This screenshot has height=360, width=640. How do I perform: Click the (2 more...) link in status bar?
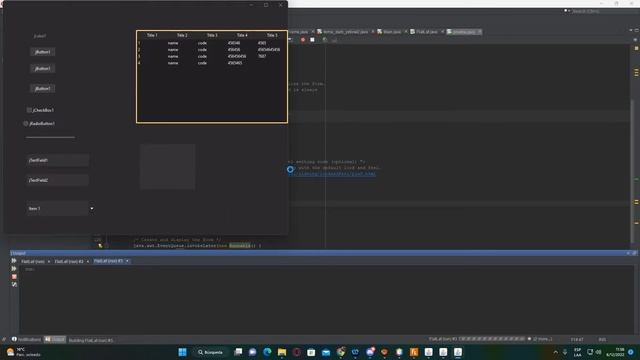pos(542,339)
